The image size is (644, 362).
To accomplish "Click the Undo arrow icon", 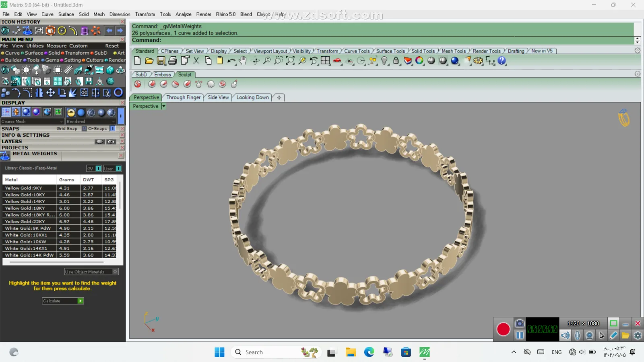I will (x=231, y=61).
